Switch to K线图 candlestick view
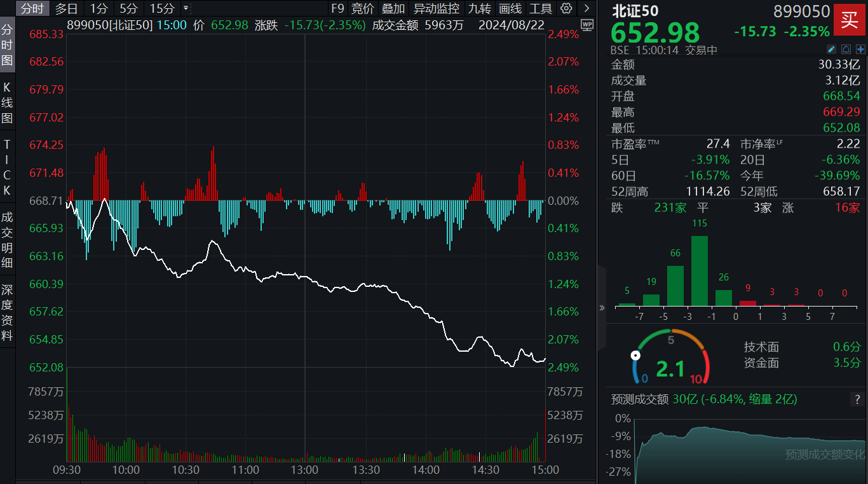Screen dimensions: 868x484 [8, 95]
